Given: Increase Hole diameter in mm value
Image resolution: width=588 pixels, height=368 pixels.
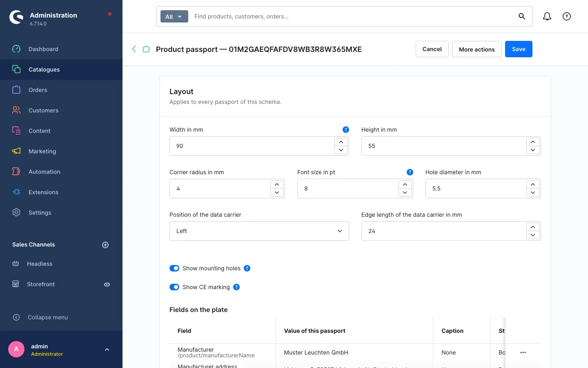Looking at the screenshot, I should 533,184.
